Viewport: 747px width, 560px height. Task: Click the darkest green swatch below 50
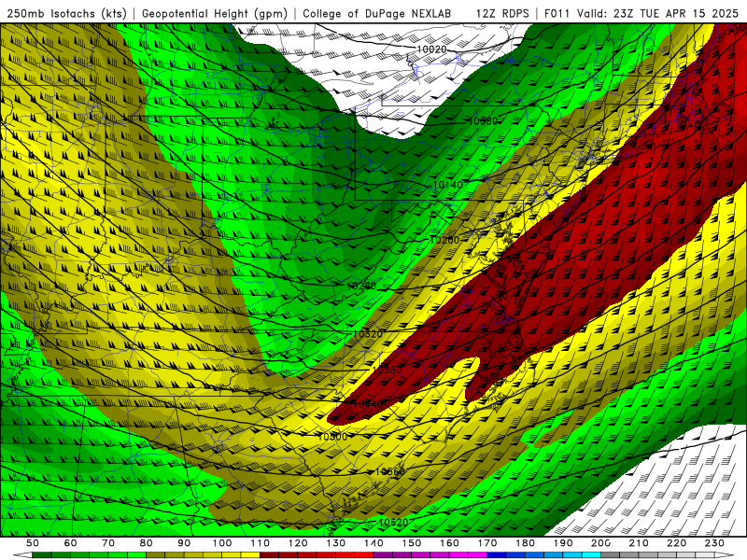[42, 555]
